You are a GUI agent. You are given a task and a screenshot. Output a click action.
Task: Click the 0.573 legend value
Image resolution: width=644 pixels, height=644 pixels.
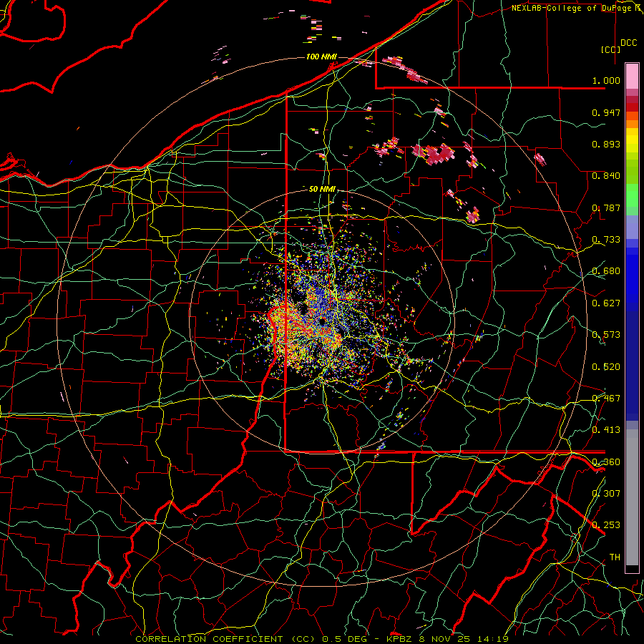(606, 335)
